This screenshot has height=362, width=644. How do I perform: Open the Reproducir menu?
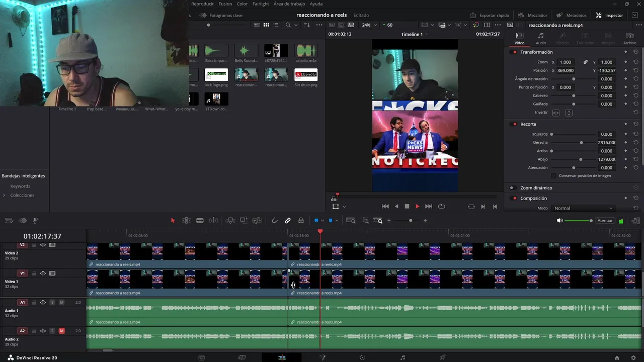click(x=202, y=4)
